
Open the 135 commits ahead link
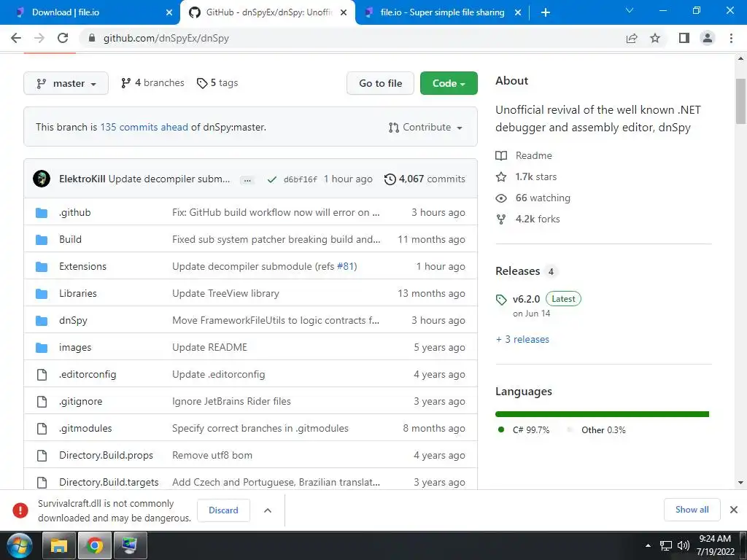[144, 127]
